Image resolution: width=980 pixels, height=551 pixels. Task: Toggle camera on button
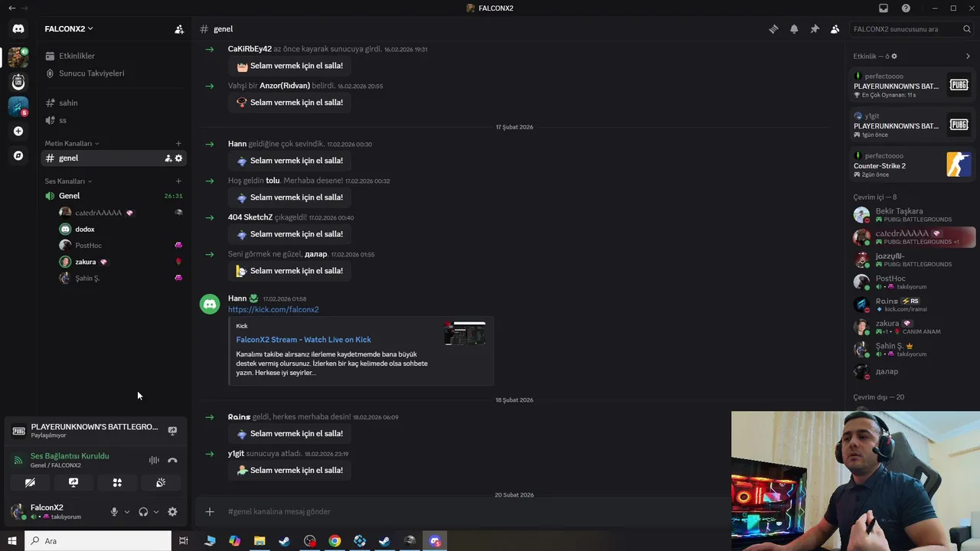coord(30,483)
